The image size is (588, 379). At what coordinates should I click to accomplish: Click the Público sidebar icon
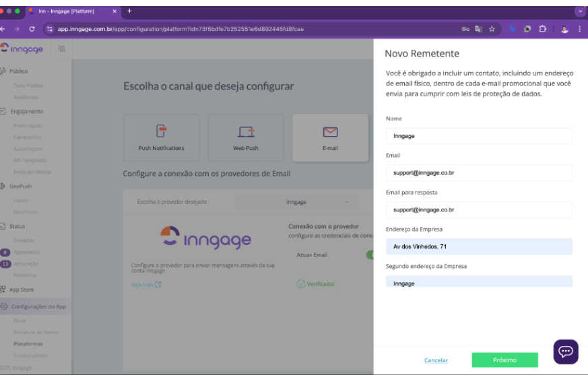pos(3,71)
